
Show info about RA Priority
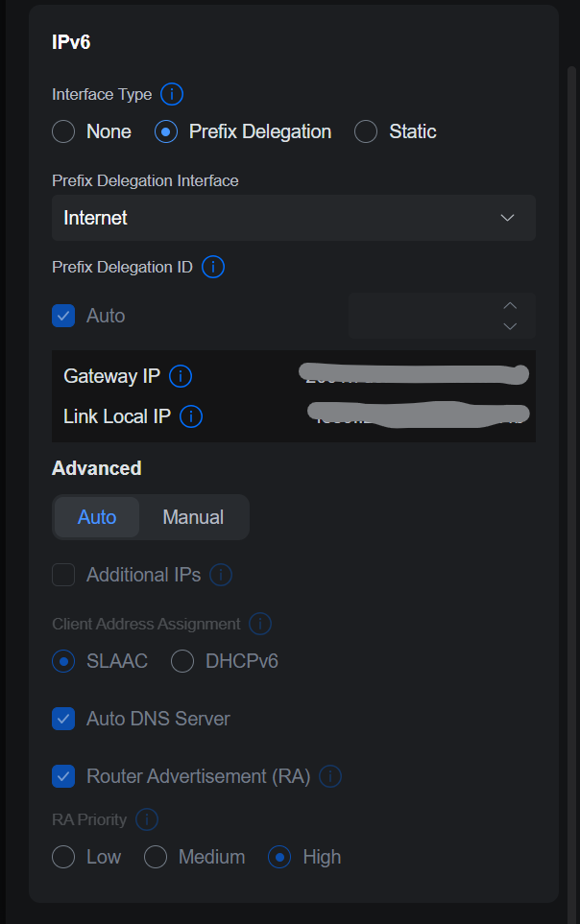[147, 819]
